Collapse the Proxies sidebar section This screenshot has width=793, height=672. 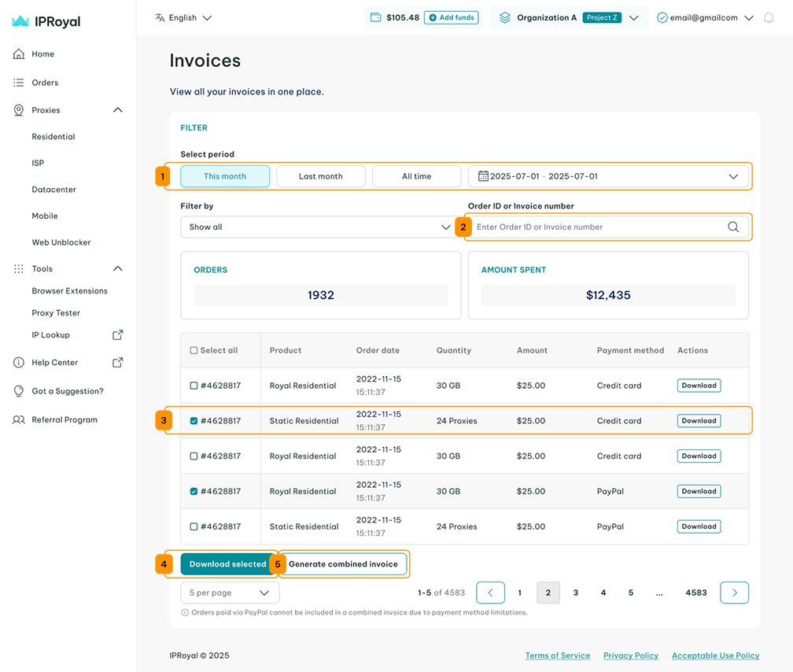pos(117,110)
